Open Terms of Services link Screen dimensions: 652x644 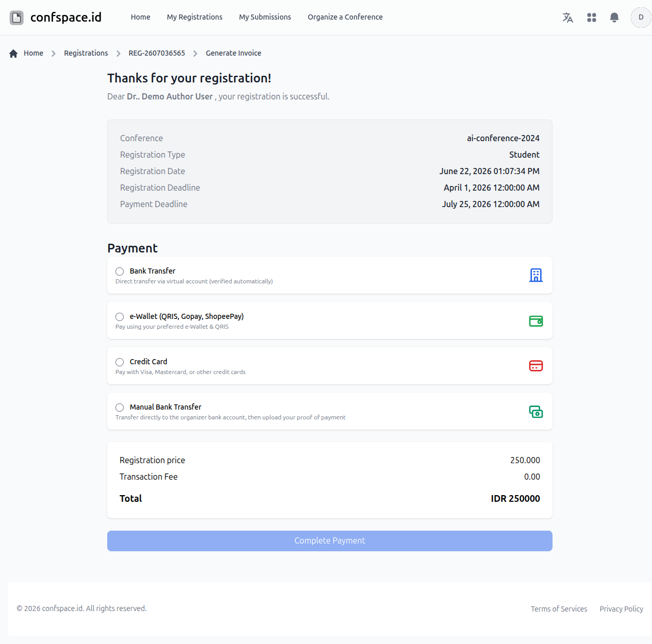tap(559, 609)
